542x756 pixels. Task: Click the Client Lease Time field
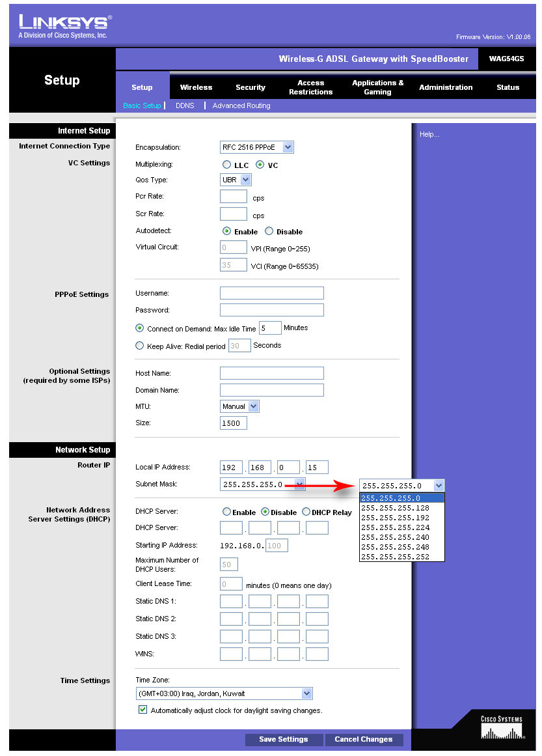[x=231, y=583]
